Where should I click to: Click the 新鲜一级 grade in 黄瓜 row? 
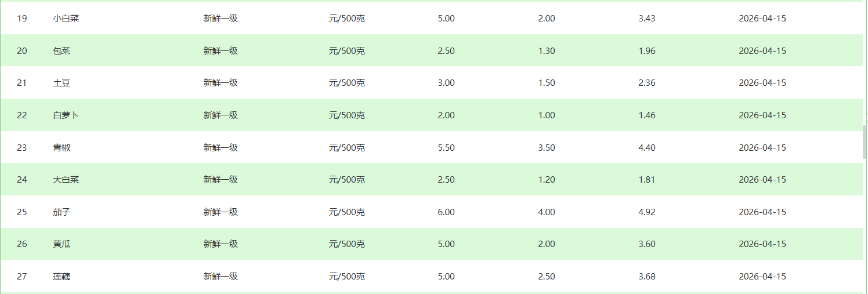pos(220,244)
